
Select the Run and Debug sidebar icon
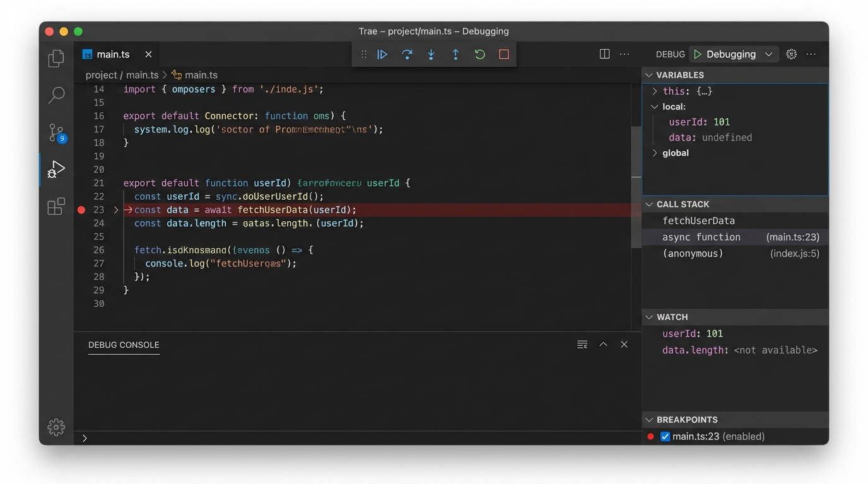tap(56, 168)
